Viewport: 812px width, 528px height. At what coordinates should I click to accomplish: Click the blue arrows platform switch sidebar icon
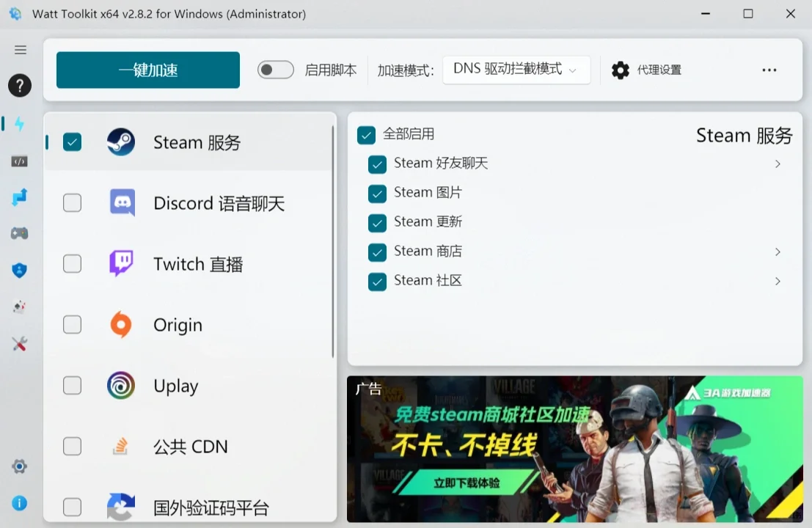20,196
